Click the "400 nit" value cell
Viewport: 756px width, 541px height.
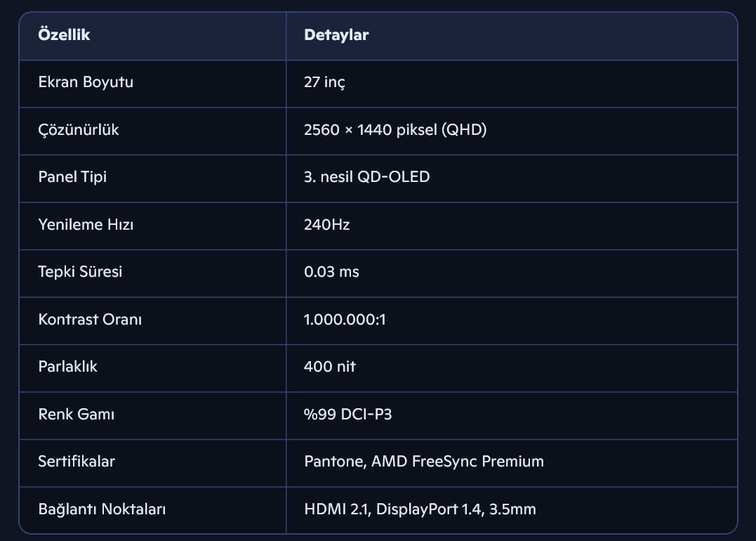[x=329, y=367]
